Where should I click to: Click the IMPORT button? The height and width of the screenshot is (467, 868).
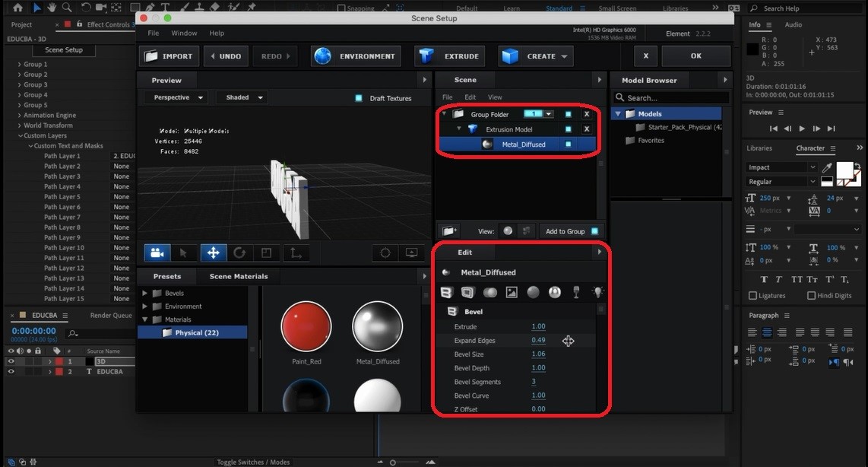tap(169, 56)
